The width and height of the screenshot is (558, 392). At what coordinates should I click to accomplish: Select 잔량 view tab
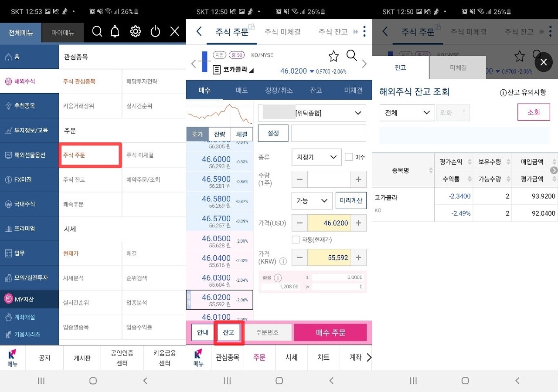220,134
